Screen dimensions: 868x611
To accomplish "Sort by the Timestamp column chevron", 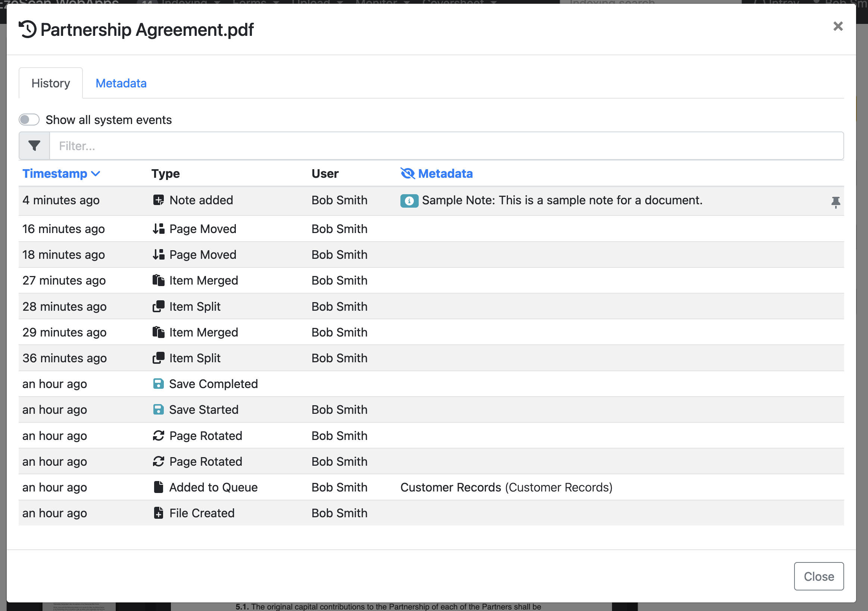I will [96, 174].
